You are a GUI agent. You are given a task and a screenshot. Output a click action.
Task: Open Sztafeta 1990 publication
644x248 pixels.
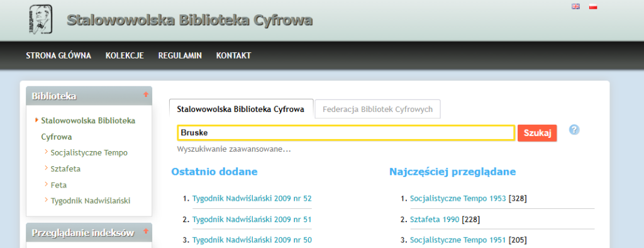pos(435,219)
